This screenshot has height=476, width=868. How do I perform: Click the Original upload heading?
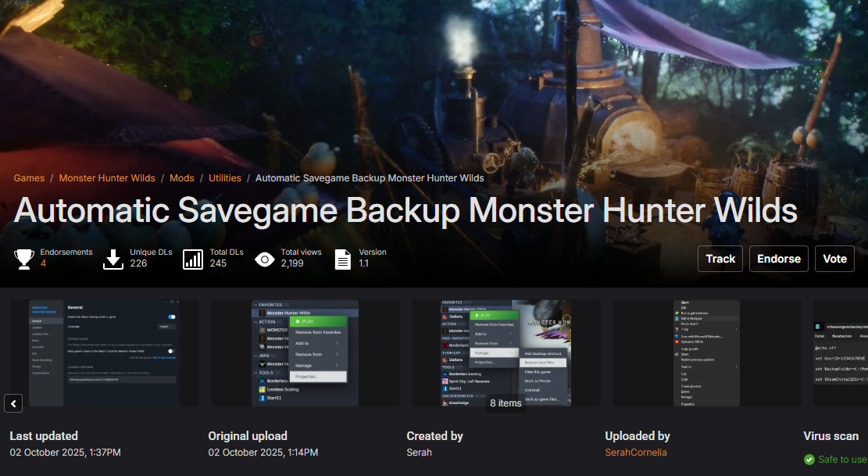click(x=248, y=435)
